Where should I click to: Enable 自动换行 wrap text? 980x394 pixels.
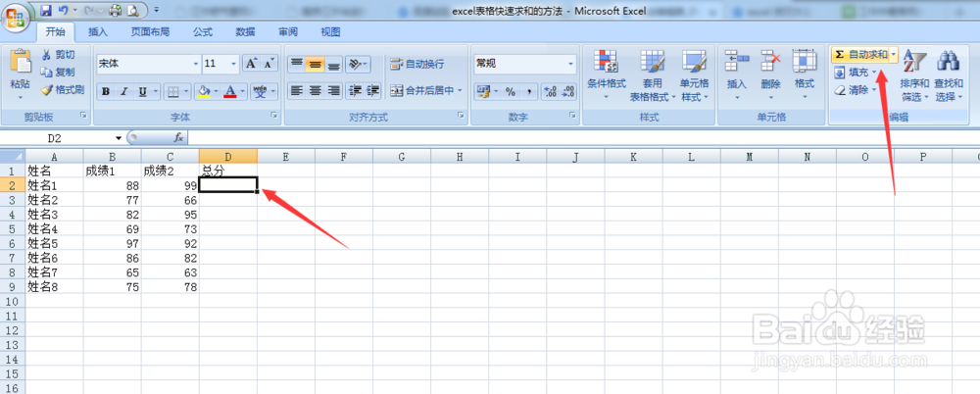(417, 63)
